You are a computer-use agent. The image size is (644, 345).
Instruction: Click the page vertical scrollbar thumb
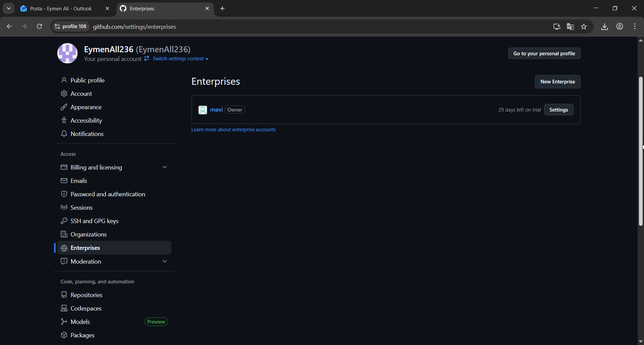641,151
